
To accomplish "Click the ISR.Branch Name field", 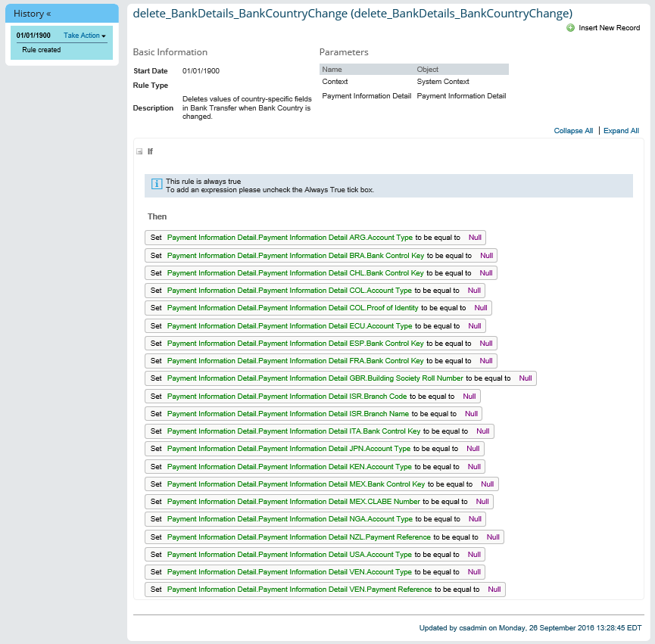I will [288, 414].
